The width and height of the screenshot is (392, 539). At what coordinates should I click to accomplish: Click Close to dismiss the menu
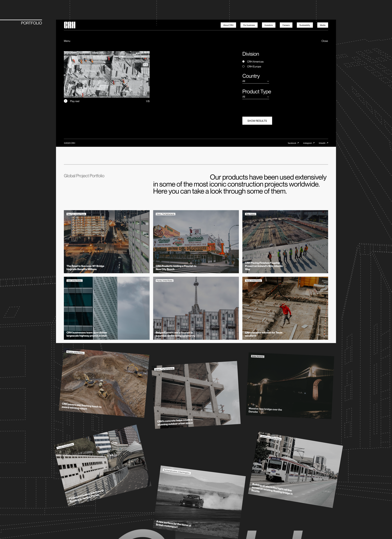(324, 41)
